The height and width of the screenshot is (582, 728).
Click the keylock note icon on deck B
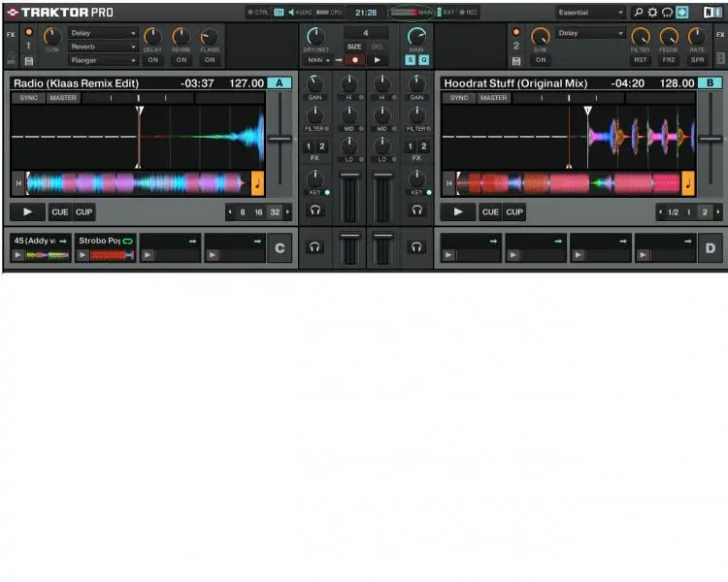pyautogui.click(x=687, y=182)
